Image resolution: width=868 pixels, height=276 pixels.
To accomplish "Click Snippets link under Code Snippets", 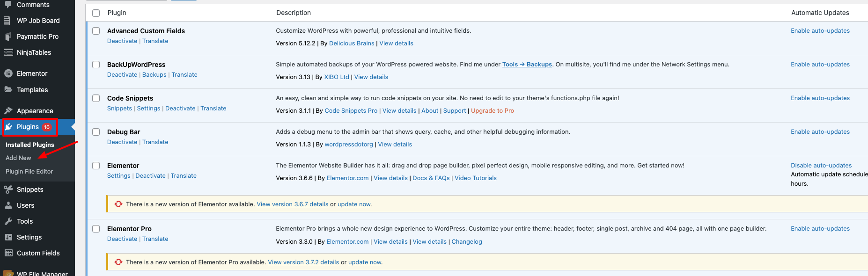I will (119, 109).
